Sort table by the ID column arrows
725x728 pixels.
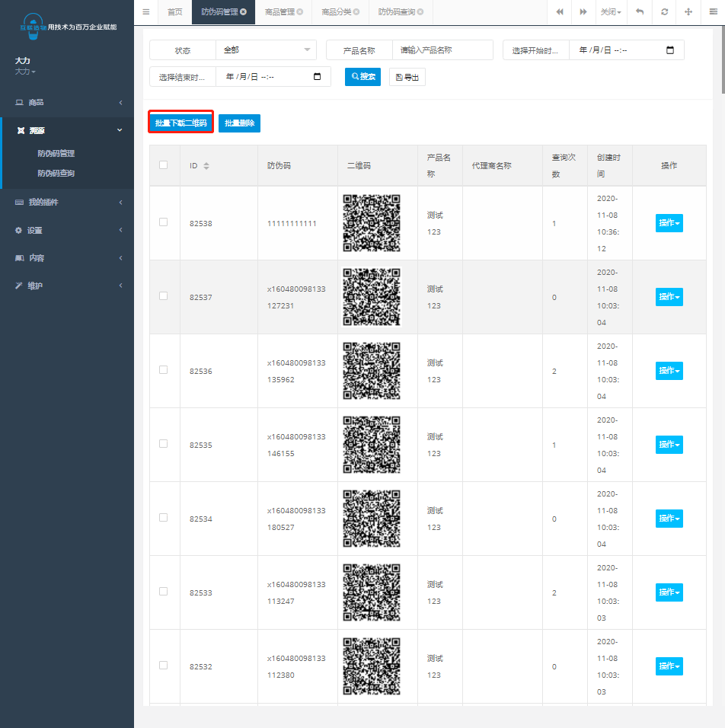click(x=206, y=166)
